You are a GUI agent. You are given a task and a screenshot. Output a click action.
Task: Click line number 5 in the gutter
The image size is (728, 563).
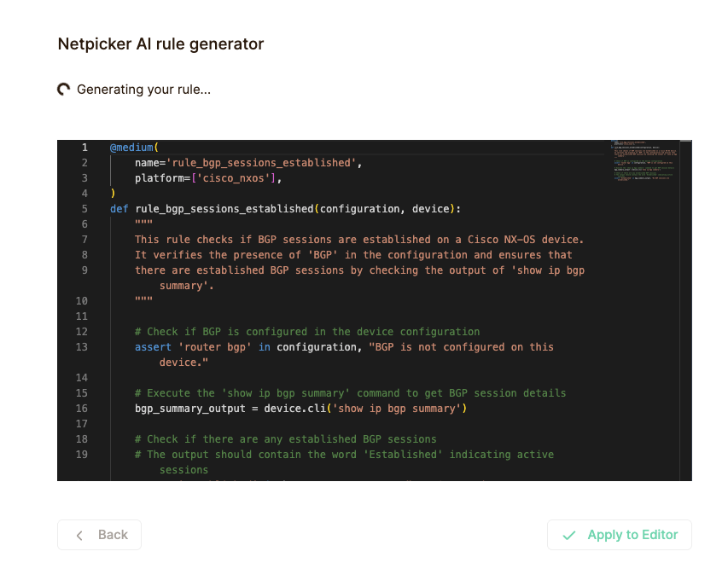84,209
